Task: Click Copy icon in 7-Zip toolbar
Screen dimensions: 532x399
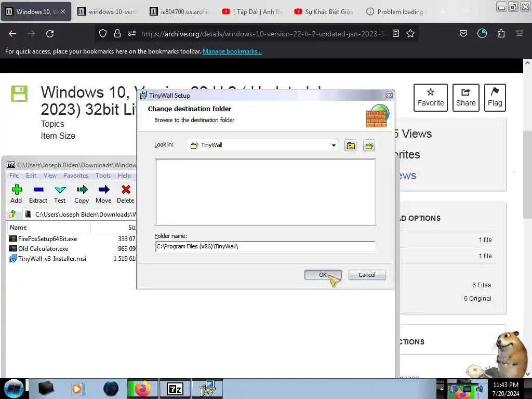Action: 82,194
